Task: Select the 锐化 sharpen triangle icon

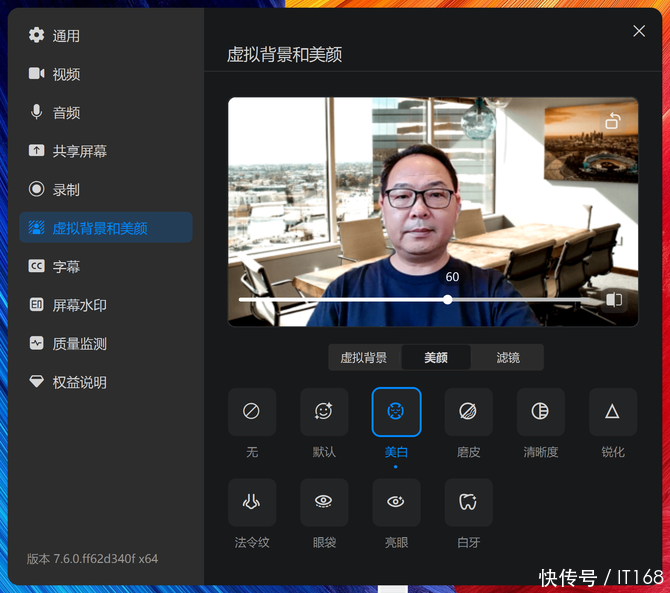Action: point(612,412)
